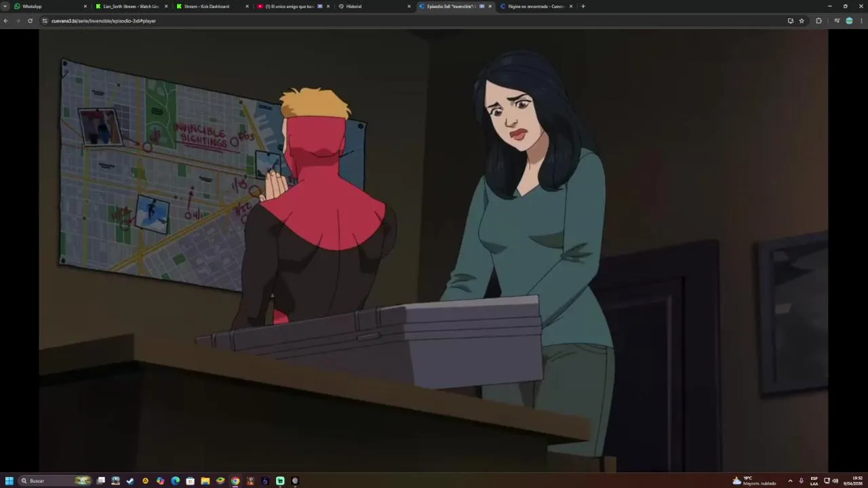Close the 'Página no encontrada' tab
This screenshot has width=868, height=488.
point(571,6)
